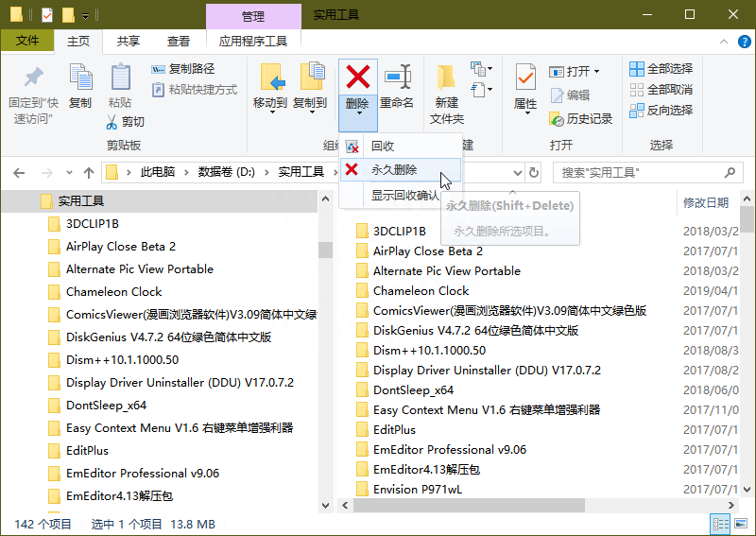Choose Recycle (回收) from delete menu
This screenshot has height=536, width=756.
[x=401, y=146]
